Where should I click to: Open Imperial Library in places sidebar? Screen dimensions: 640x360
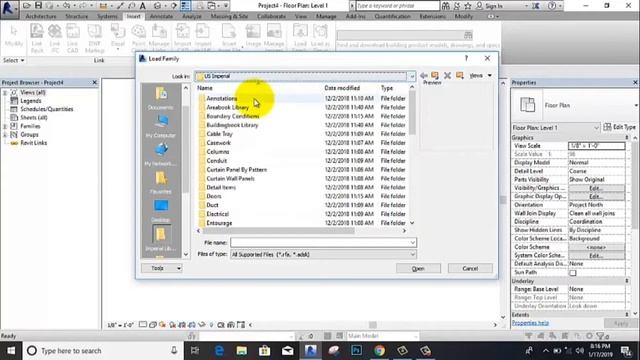(161, 239)
